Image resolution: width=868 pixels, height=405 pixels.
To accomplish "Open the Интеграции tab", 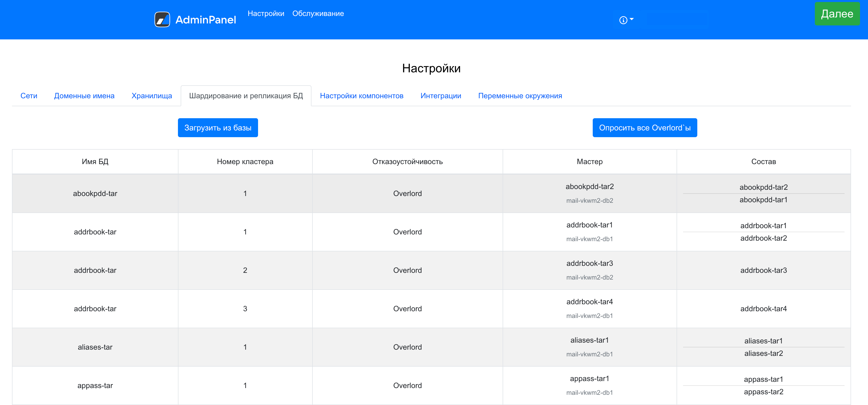I will click(440, 96).
